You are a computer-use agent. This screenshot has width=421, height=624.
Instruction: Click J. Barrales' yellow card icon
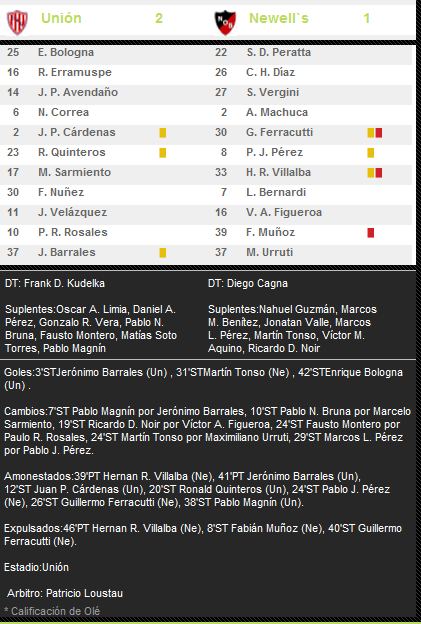click(x=163, y=252)
